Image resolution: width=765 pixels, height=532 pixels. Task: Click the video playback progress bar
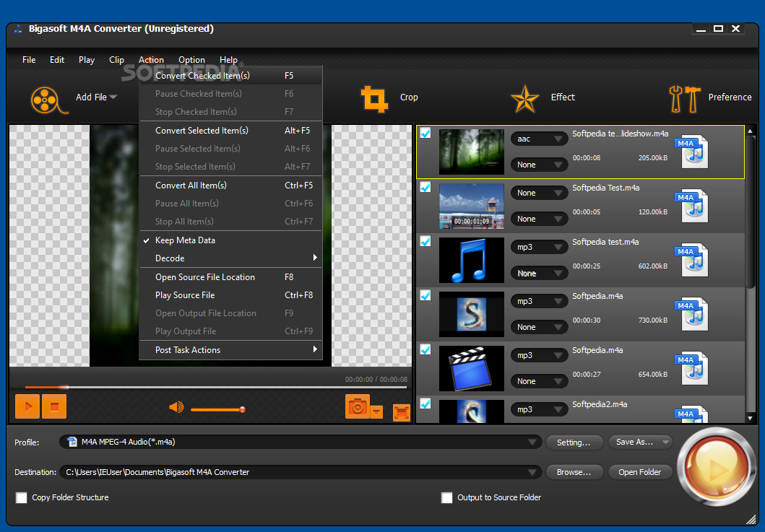click(216, 387)
